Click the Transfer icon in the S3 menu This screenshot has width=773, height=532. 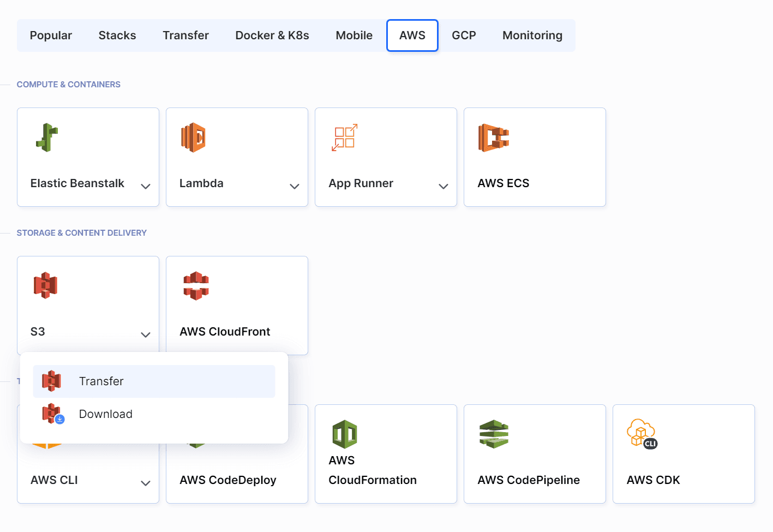(52, 381)
